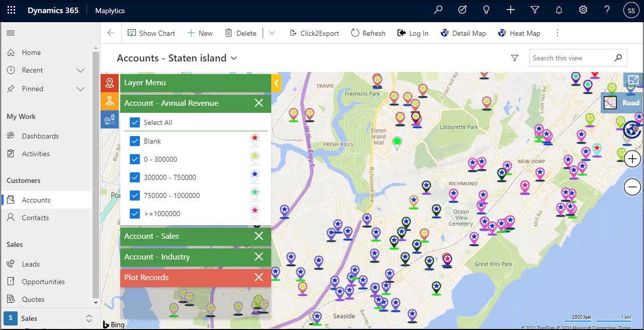Screen dimensions: 644x330
Task: Refresh the accounts view
Action: pos(368,33)
